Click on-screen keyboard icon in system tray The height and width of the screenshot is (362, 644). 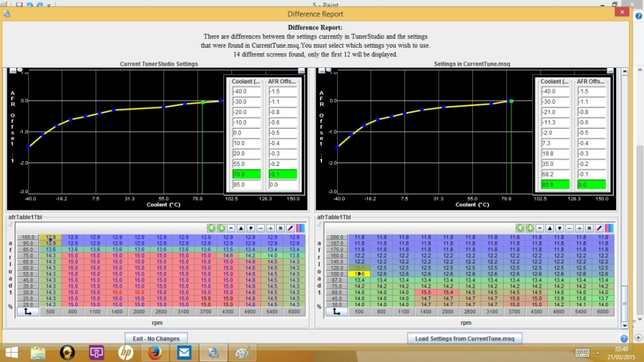pyautogui.click(x=582, y=353)
